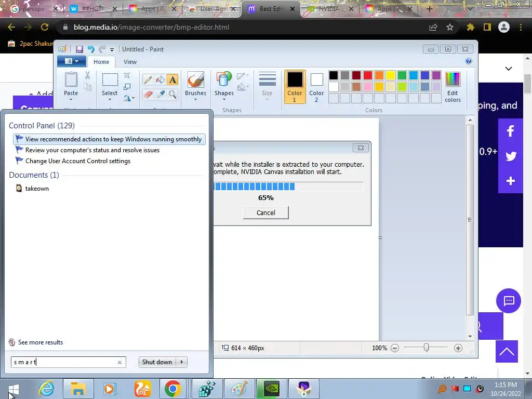Click the share page icon in address bar
The height and width of the screenshot is (399, 532).
coord(433,27)
